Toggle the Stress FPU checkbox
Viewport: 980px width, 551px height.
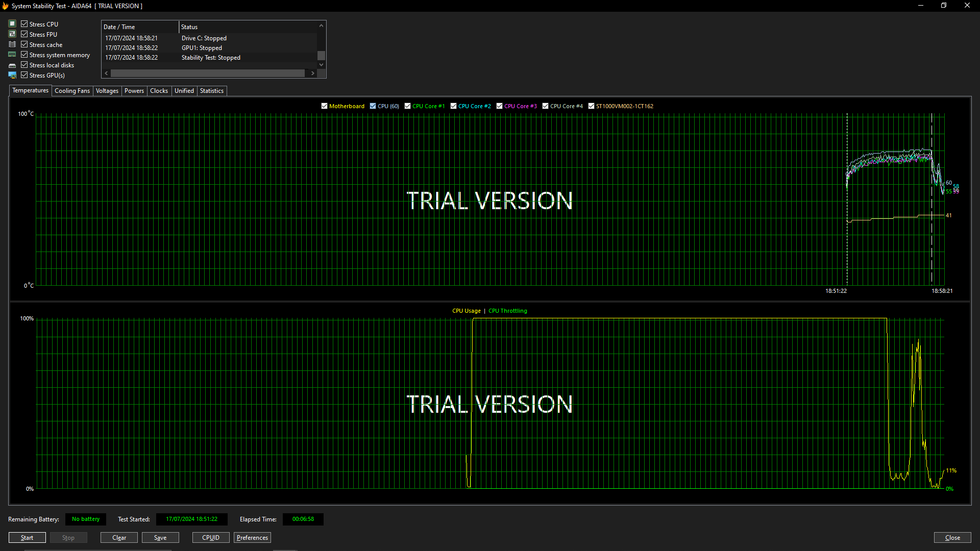(24, 34)
